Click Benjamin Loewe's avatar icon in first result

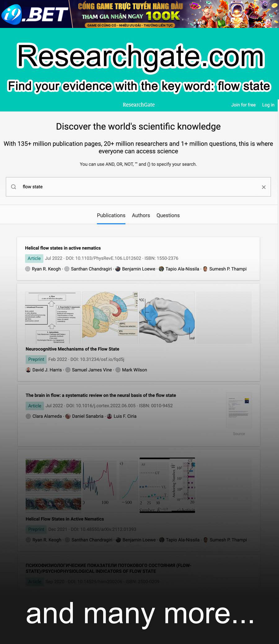pos(118,269)
